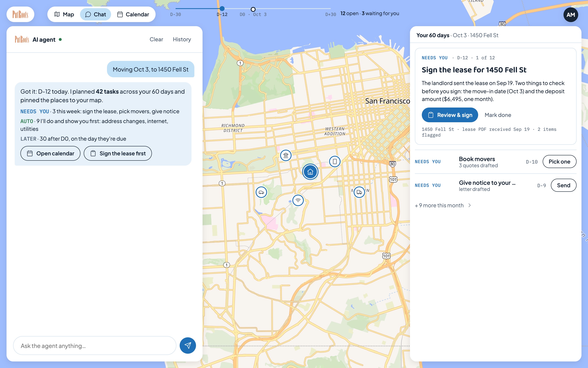Click the Book movers task title
The width and height of the screenshot is (588, 368).
(x=477, y=159)
